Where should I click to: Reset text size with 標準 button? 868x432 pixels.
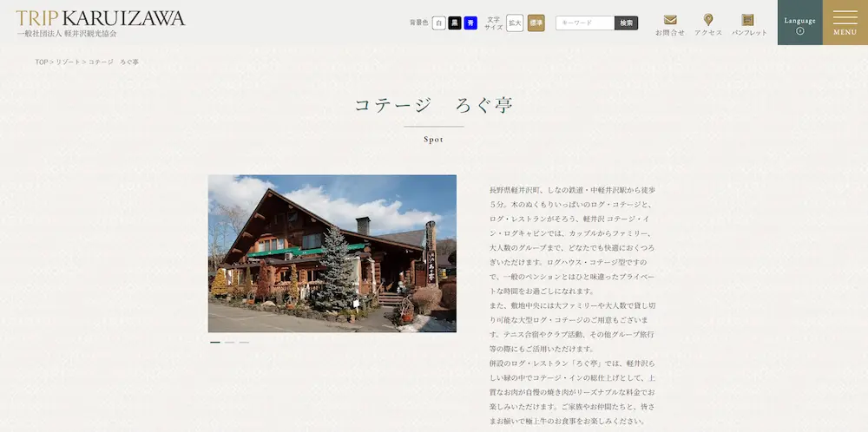[536, 23]
